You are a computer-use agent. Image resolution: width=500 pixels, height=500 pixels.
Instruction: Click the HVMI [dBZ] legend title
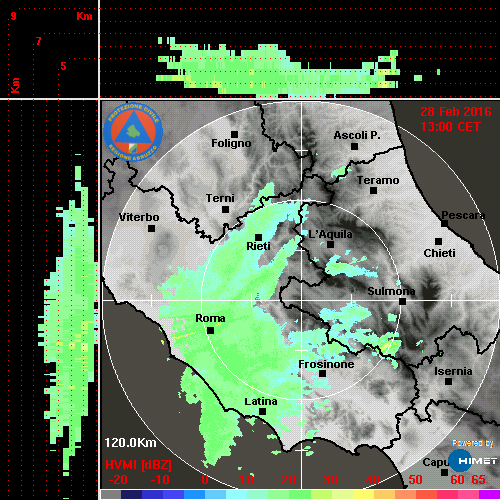[x=138, y=465]
